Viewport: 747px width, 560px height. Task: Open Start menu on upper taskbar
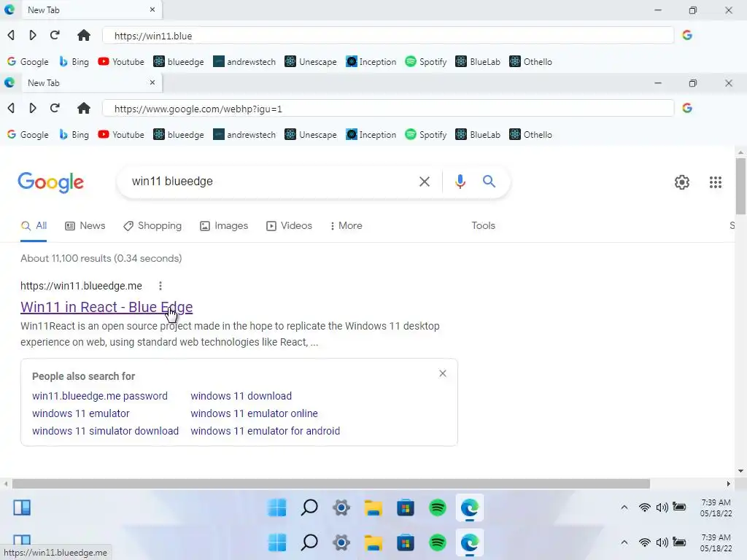pyautogui.click(x=277, y=507)
